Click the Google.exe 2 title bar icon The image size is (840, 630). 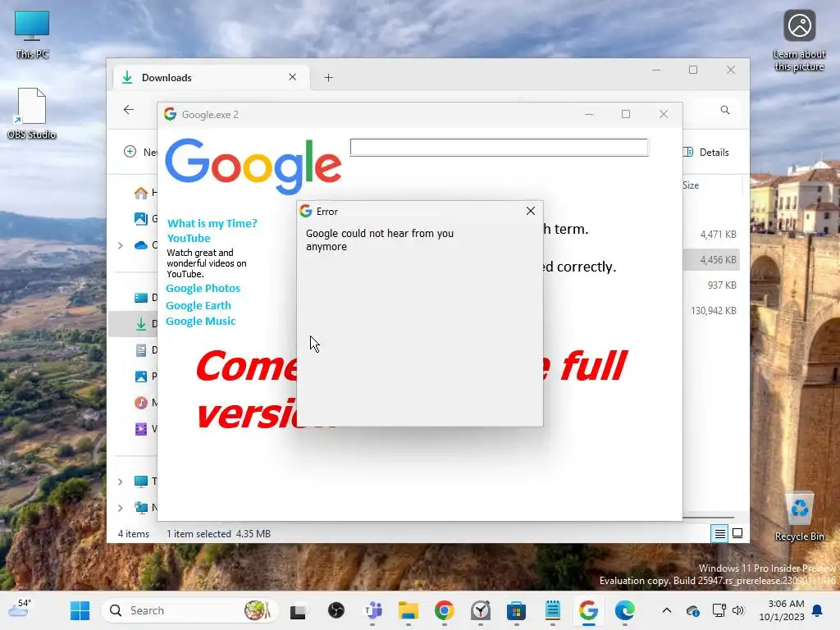pos(171,114)
